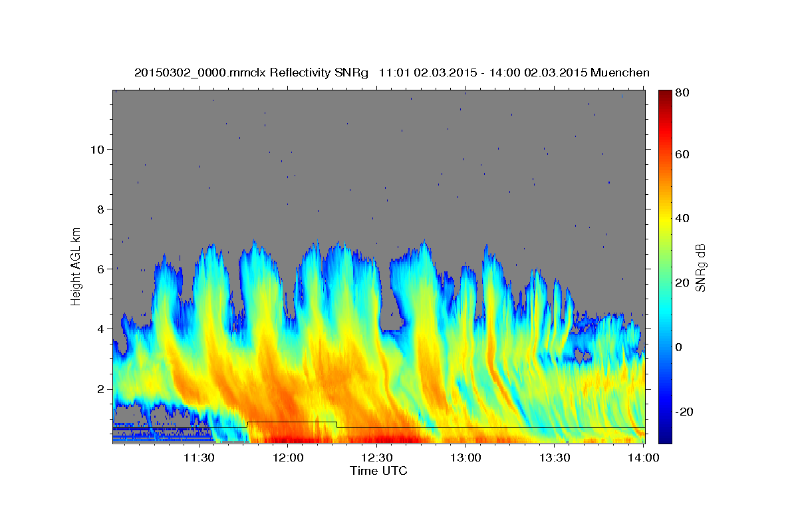Image resolution: width=798 pixels, height=532 pixels.
Task: Click the dark blue bottom of the colorbar
Action: 665,436
